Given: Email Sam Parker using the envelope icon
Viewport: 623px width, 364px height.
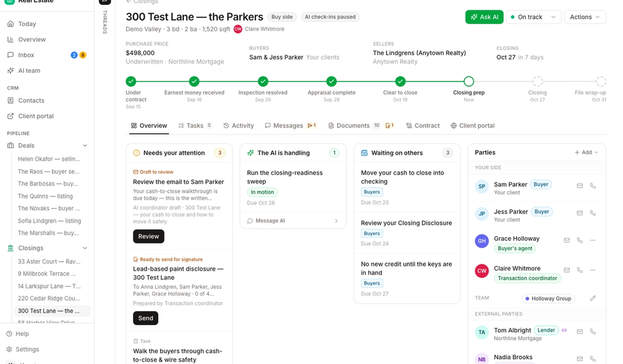Looking at the screenshot, I should coord(579,186).
